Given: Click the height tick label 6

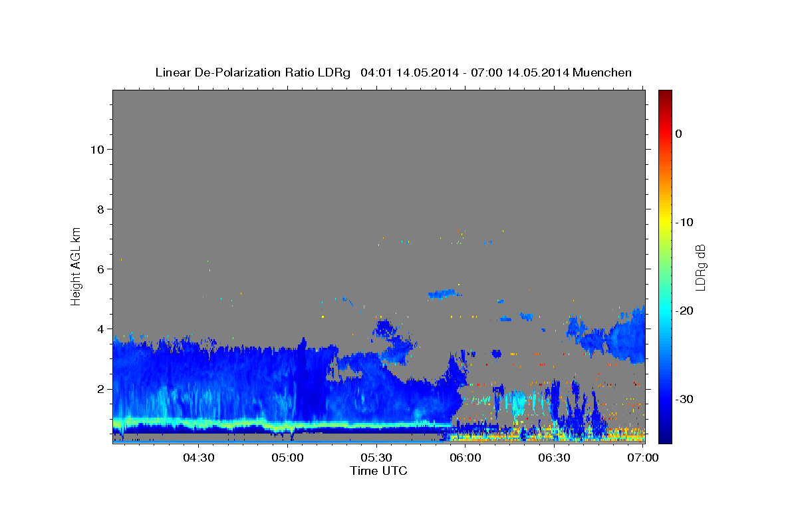Looking at the screenshot, I should [102, 269].
